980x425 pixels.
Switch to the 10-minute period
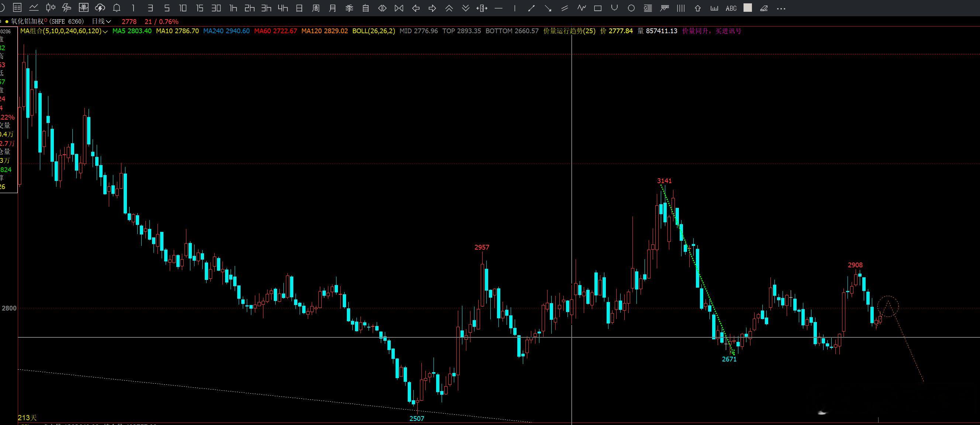click(183, 8)
